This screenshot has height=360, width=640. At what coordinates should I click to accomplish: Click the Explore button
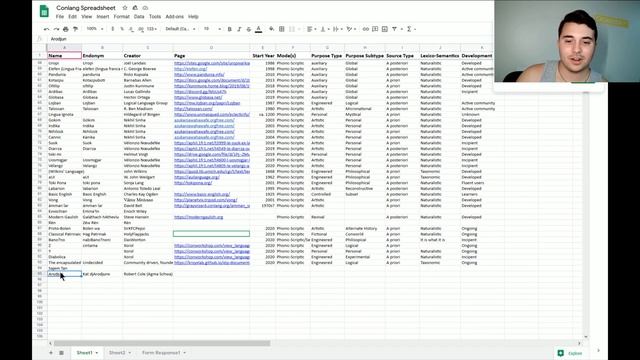coord(570,353)
